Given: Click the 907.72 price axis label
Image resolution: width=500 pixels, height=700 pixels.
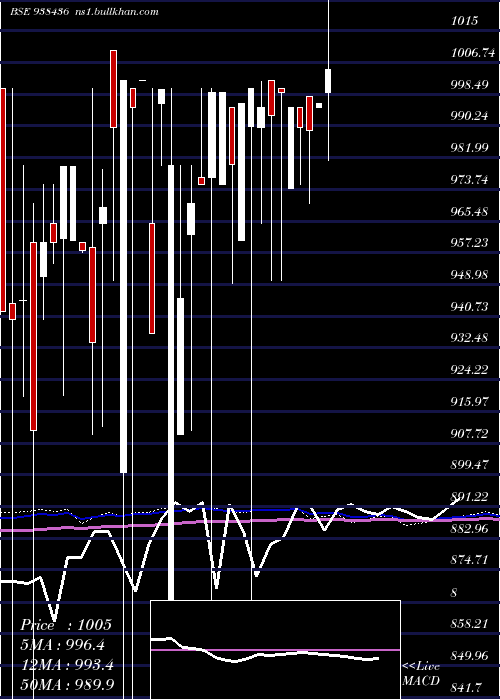Looking at the screenshot, I should tap(469, 433).
